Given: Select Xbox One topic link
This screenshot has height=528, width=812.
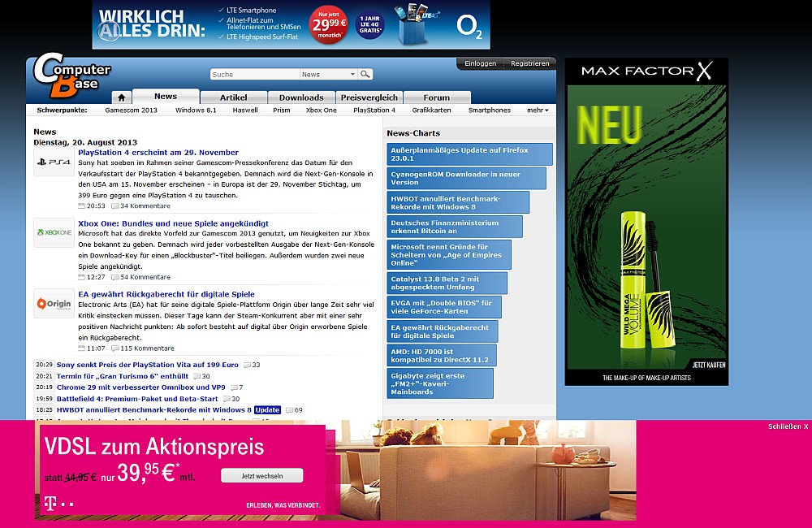Looking at the screenshot, I should click(x=321, y=110).
